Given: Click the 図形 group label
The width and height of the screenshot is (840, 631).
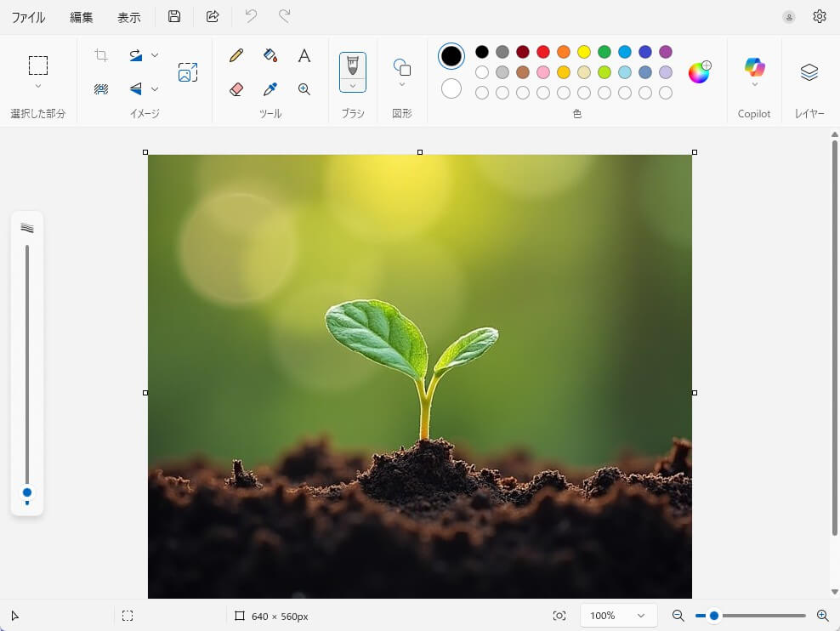Looking at the screenshot, I should (402, 114).
